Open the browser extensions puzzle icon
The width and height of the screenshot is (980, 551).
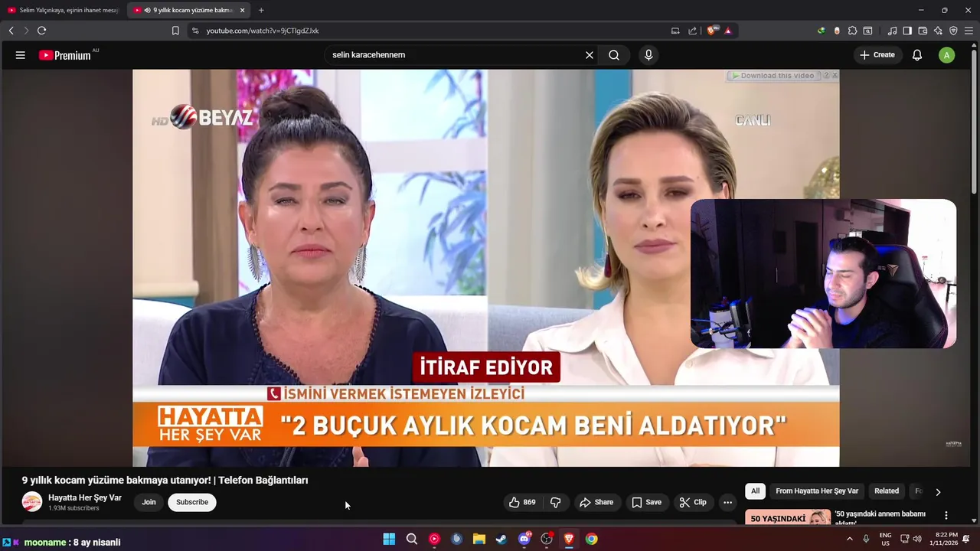tap(852, 31)
